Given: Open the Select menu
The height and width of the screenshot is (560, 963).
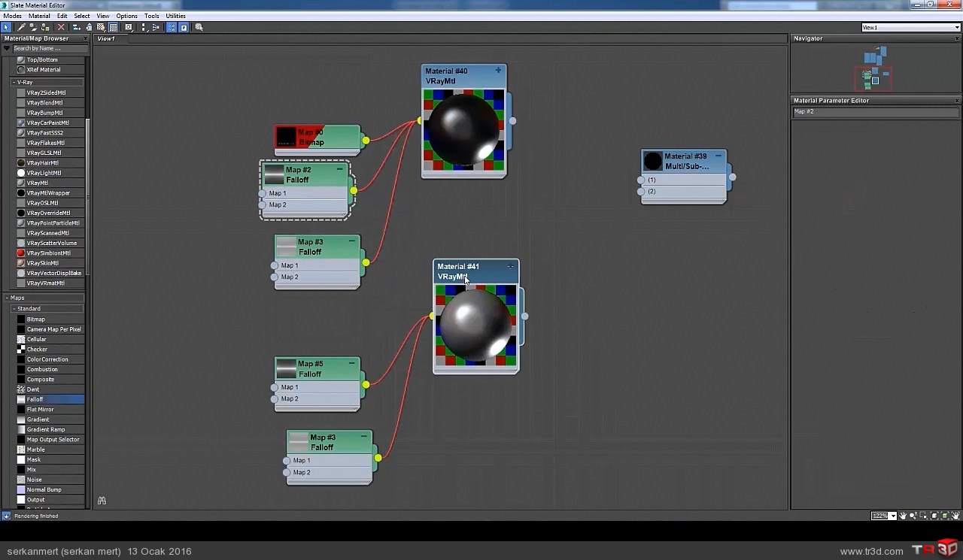Looking at the screenshot, I should pos(82,16).
